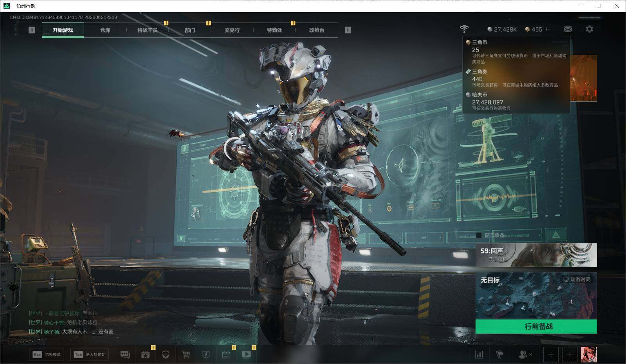Open the star briefcase rewards icon

click(145, 354)
